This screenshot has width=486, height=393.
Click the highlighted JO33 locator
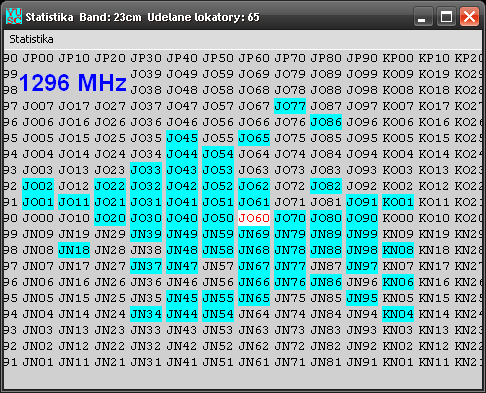(146, 170)
